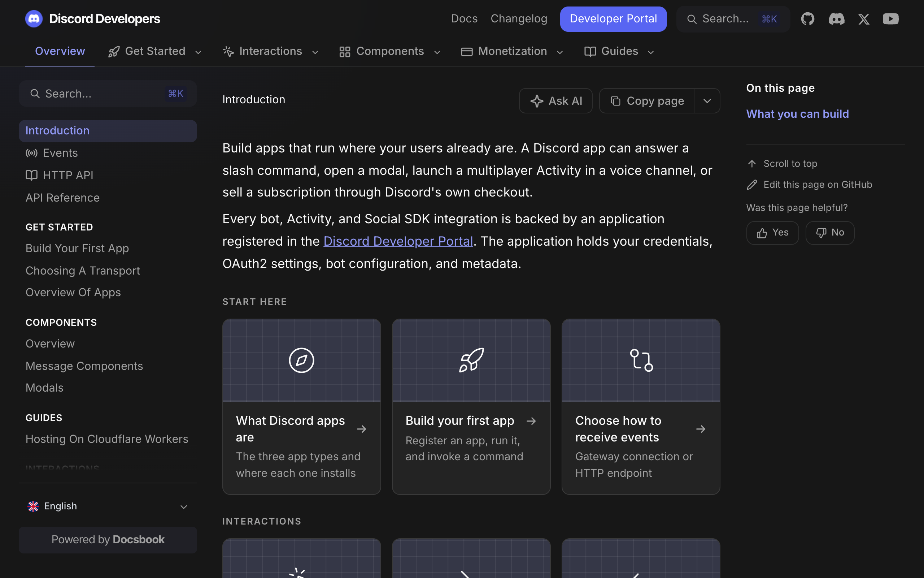Click the HTTP API book icon

(32, 176)
